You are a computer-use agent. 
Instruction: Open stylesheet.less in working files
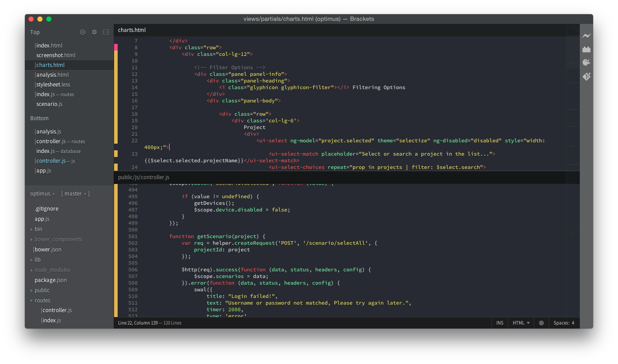click(x=53, y=85)
